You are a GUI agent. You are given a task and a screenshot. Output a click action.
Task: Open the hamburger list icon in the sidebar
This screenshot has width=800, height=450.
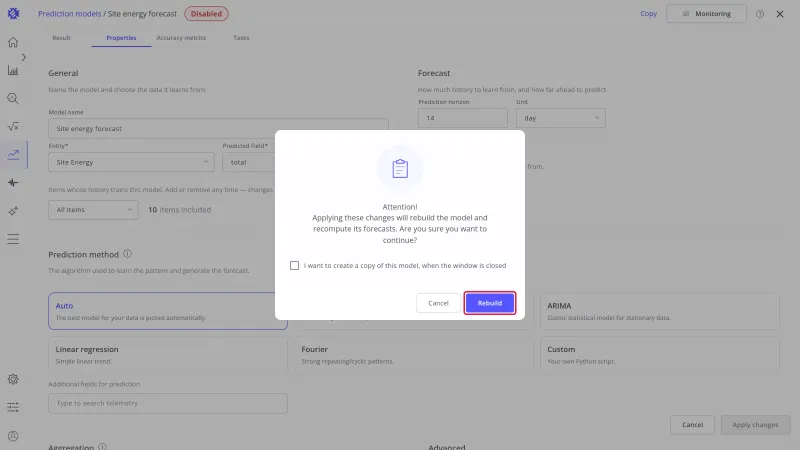point(13,239)
